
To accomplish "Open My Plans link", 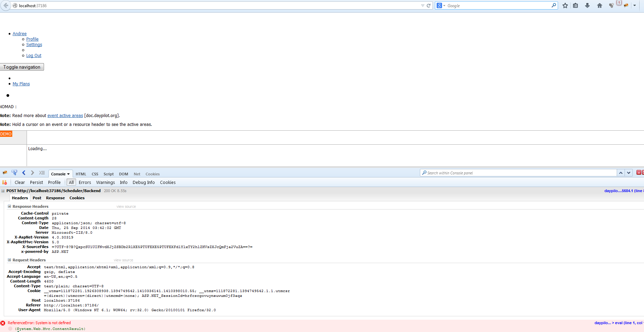I will click(21, 84).
